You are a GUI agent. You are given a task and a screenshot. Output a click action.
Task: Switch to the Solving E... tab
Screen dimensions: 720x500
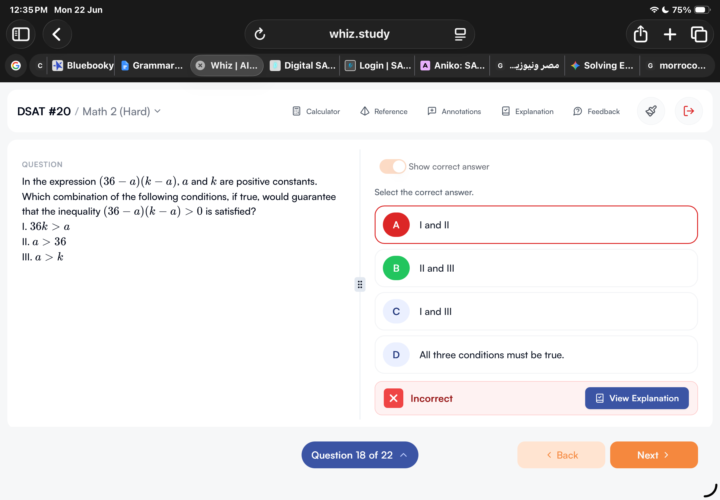tap(602, 66)
